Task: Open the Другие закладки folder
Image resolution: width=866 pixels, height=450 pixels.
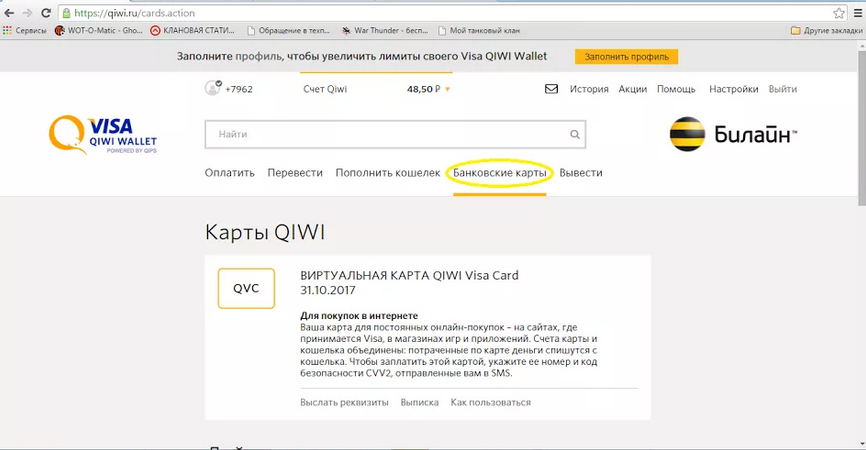Action: point(826,30)
